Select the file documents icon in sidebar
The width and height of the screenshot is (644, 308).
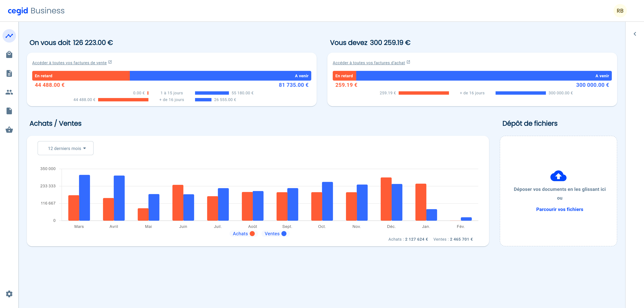[9, 111]
